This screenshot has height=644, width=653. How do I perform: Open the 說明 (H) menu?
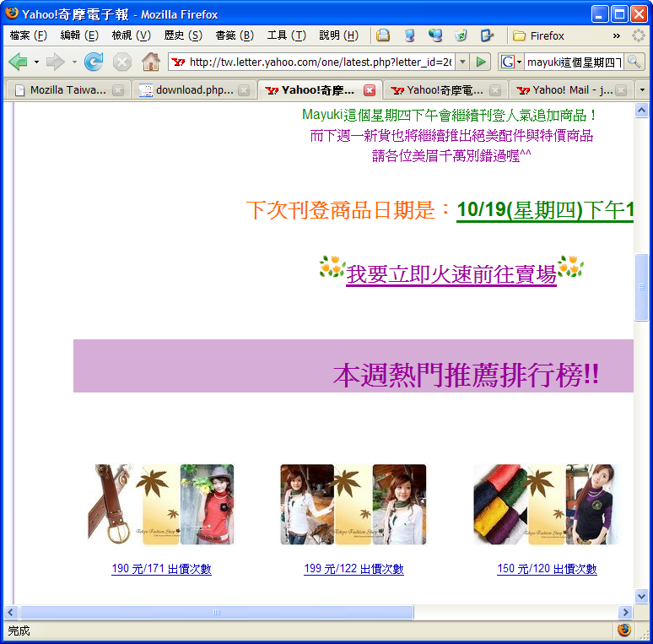[x=338, y=35]
